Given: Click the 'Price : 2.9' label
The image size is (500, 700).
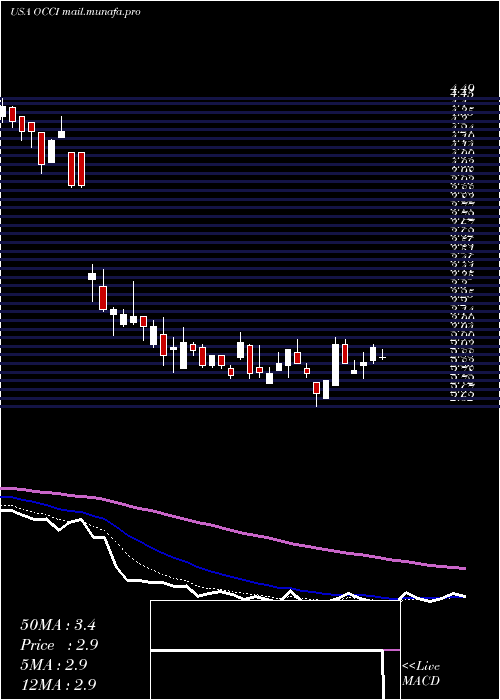Looking at the screenshot, I should coord(59,645).
